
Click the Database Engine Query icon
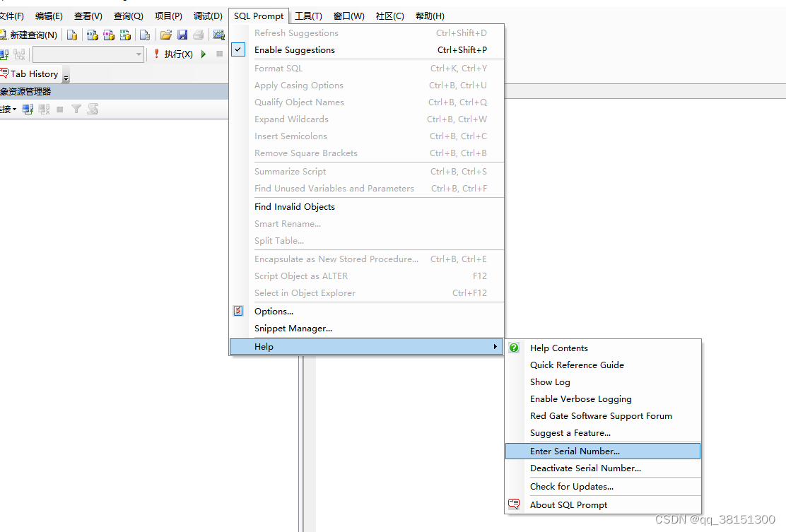72,35
